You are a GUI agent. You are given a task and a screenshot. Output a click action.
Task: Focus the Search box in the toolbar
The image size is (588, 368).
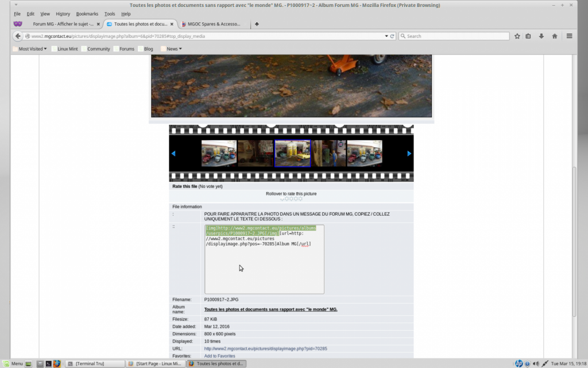(x=455, y=36)
